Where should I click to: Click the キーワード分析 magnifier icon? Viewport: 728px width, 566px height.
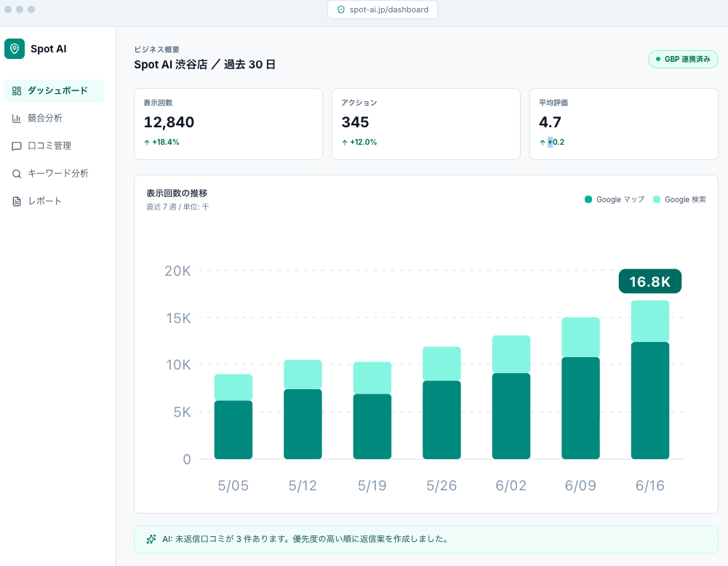(17, 174)
